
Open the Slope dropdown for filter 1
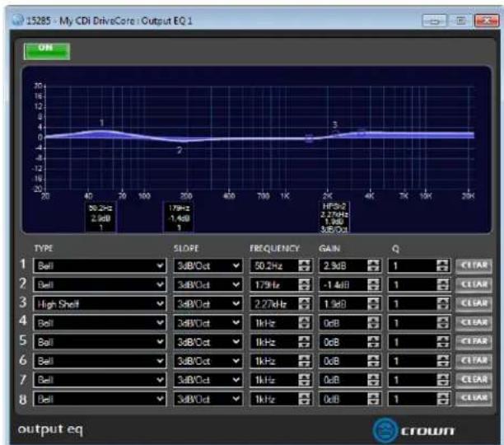pos(208,266)
